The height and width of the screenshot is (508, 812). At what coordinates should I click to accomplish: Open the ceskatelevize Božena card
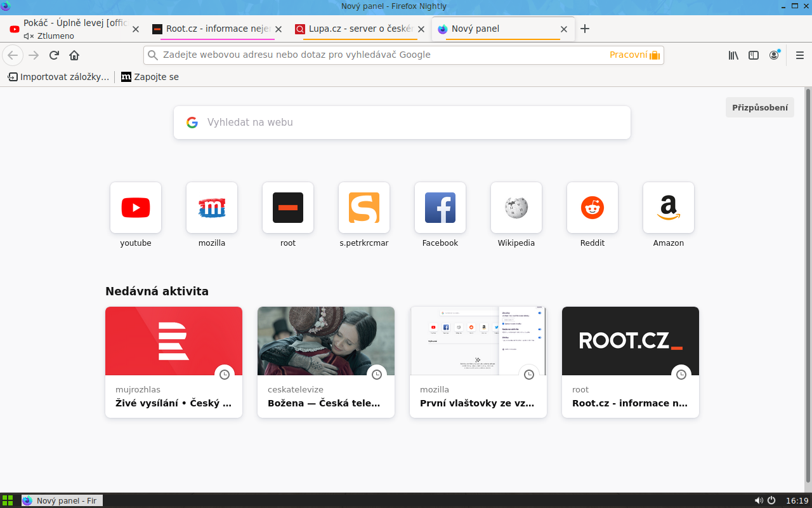click(x=326, y=362)
